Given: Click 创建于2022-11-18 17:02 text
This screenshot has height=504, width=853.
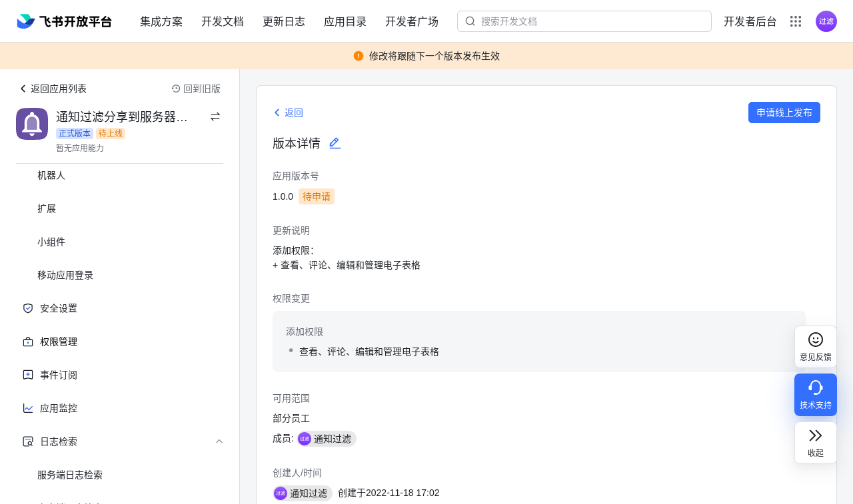Looking at the screenshot, I should point(389,493).
